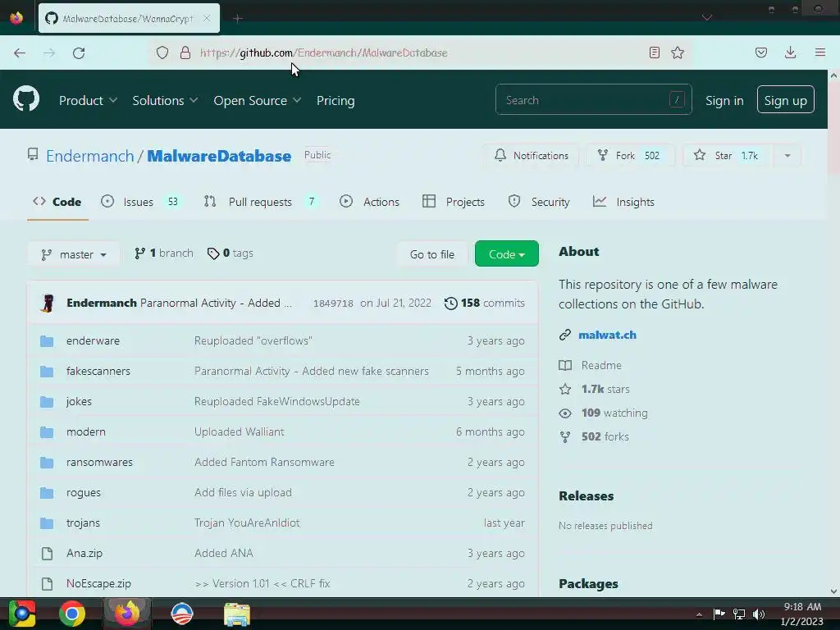
Task: Click the site security padlock icon
Action: (x=185, y=52)
